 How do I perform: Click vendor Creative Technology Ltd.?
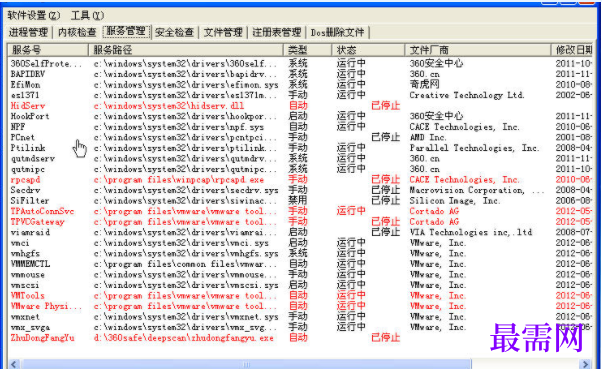(x=466, y=95)
